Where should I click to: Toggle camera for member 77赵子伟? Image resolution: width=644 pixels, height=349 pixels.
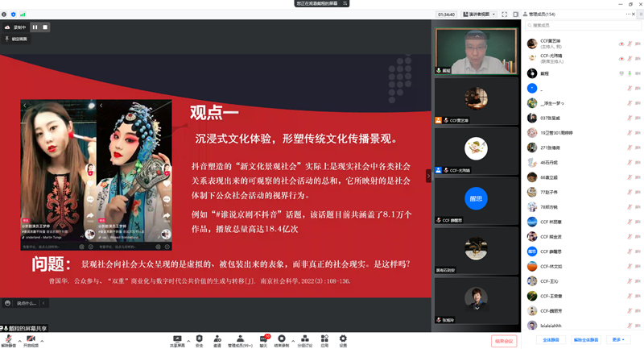tap(638, 192)
